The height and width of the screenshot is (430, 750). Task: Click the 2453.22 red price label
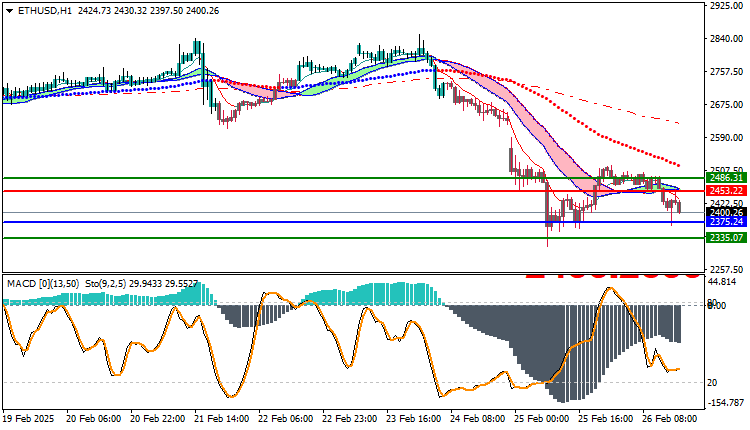click(x=726, y=191)
